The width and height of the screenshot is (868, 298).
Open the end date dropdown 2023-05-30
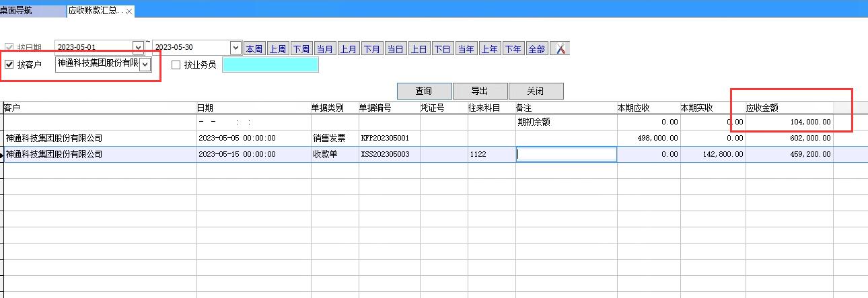coord(236,48)
